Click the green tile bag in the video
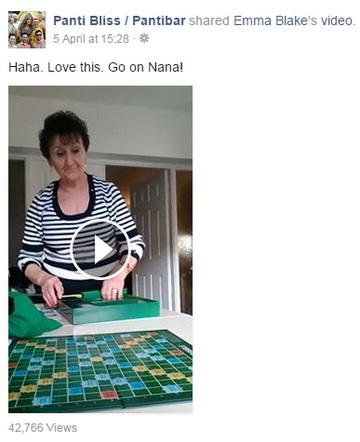Screen dimensions: 360x442 click(x=30, y=315)
